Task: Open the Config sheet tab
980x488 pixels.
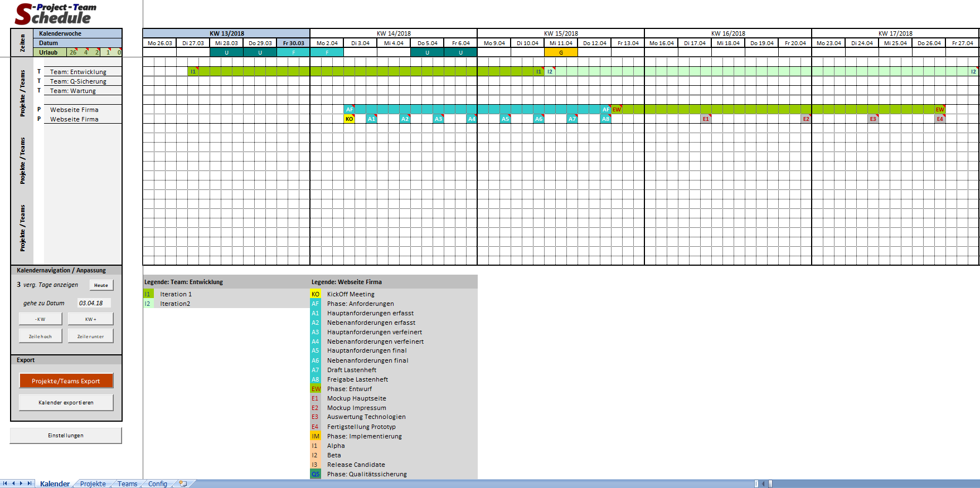Action: pyautogui.click(x=158, y=484)
